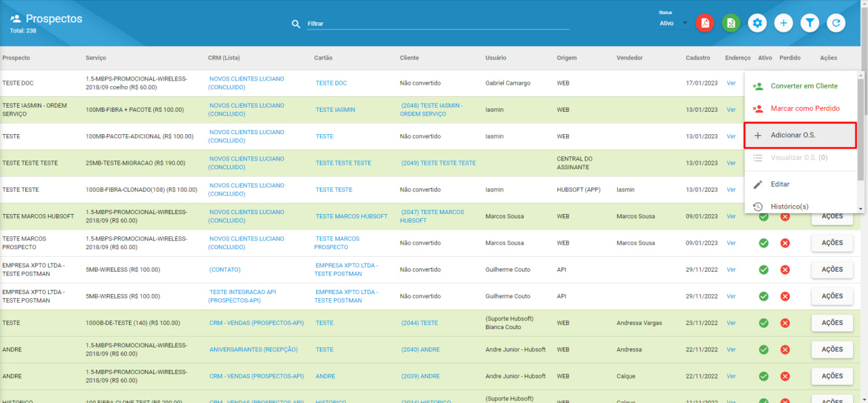Toggle Ativo check on ANDRE row by Andressa
868x403 pixels.
coord(764,349)
